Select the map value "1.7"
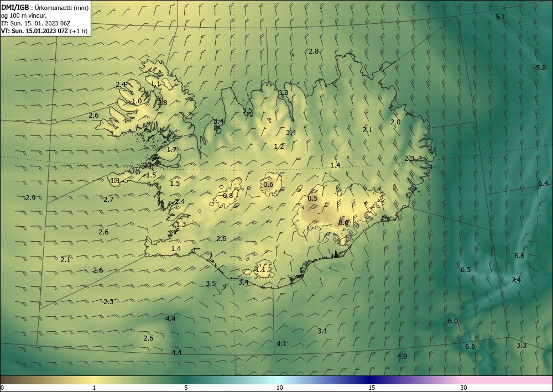553x392 pixels. pos(171,149)
